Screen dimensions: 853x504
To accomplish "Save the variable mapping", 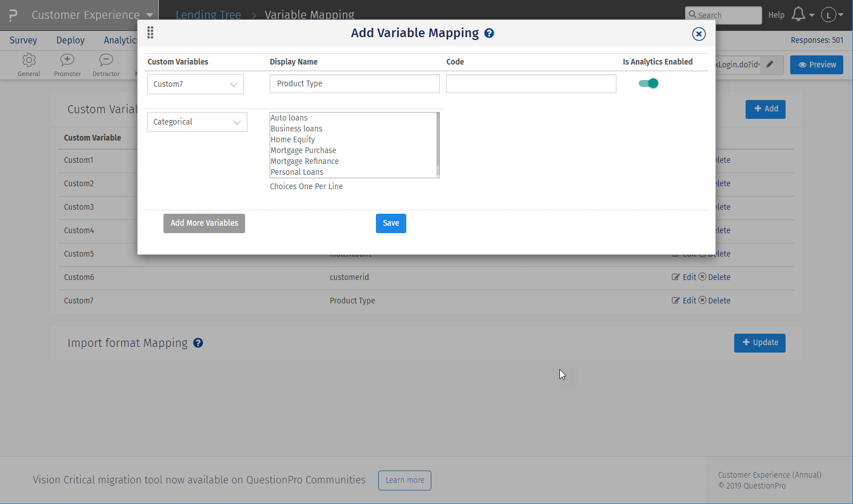I will click(391, 223).
